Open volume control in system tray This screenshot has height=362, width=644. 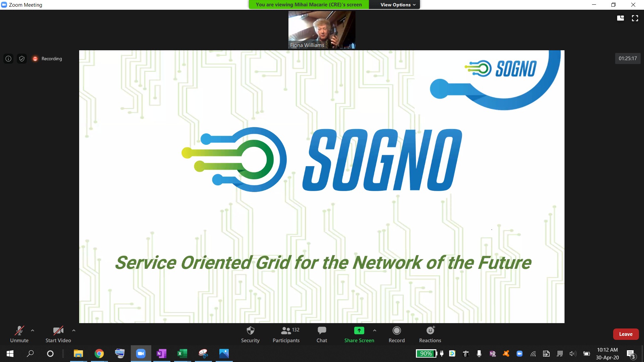(573, 354)
